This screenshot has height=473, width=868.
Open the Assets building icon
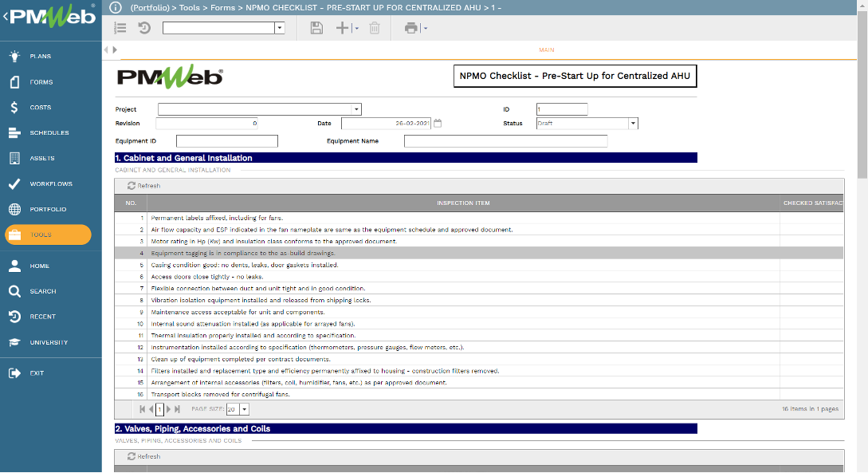click(15, 159)
